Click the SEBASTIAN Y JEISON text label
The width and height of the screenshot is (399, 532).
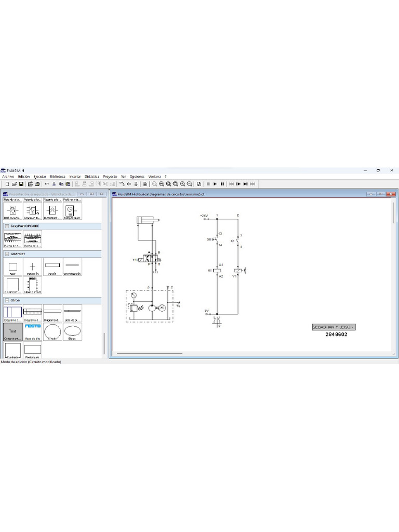click(x=333, y=327)
